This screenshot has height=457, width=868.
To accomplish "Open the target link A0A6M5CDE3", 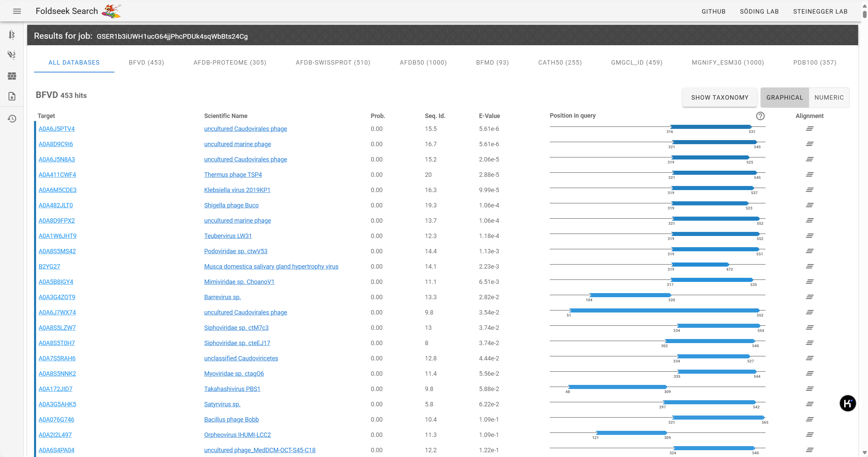I will (x=58, y=190).
